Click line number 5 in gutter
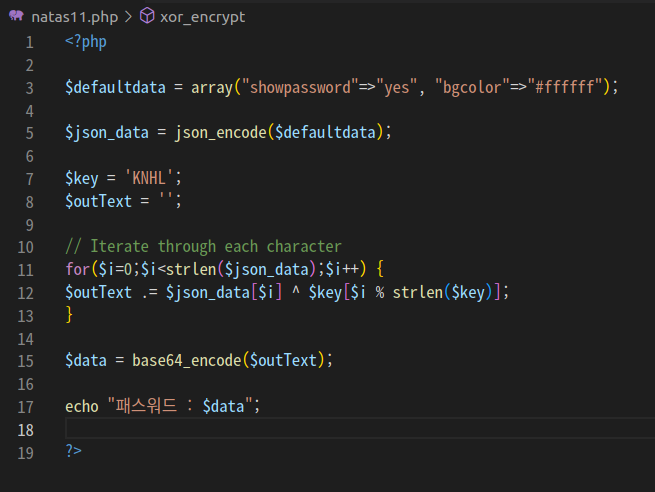This screenshot has width=655, height=492. (29, 133)
